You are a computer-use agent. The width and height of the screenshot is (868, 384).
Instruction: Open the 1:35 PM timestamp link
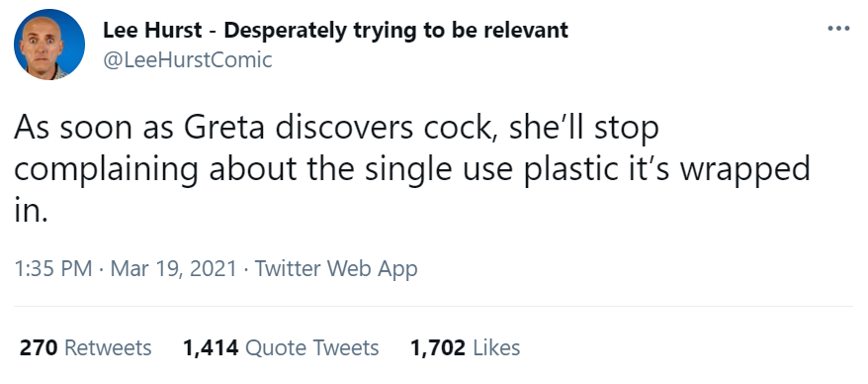[53, 269]
